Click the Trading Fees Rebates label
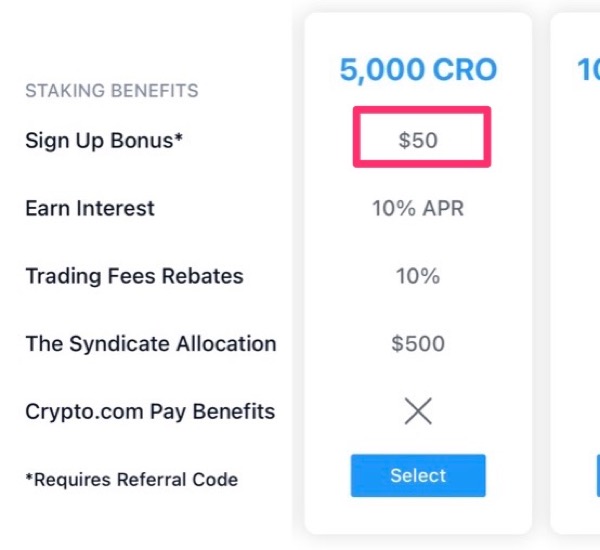The height and width of the screenshot is (550, 600). point(134,276)
